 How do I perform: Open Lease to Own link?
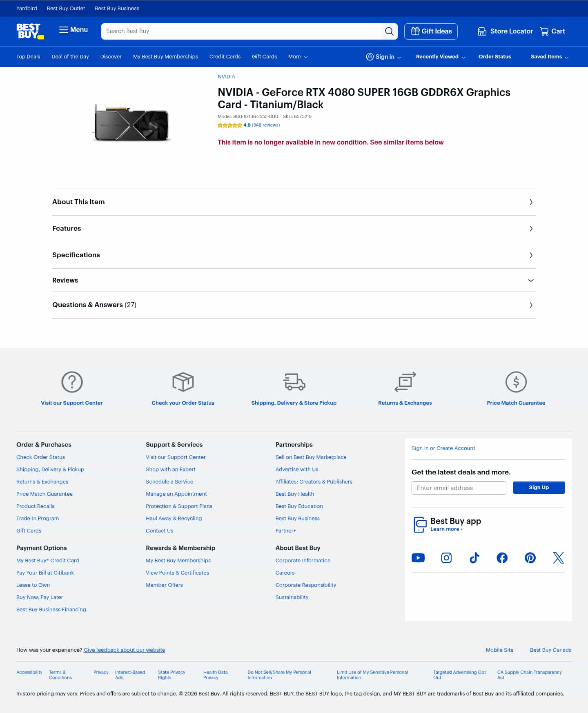(x=33, y=585)
